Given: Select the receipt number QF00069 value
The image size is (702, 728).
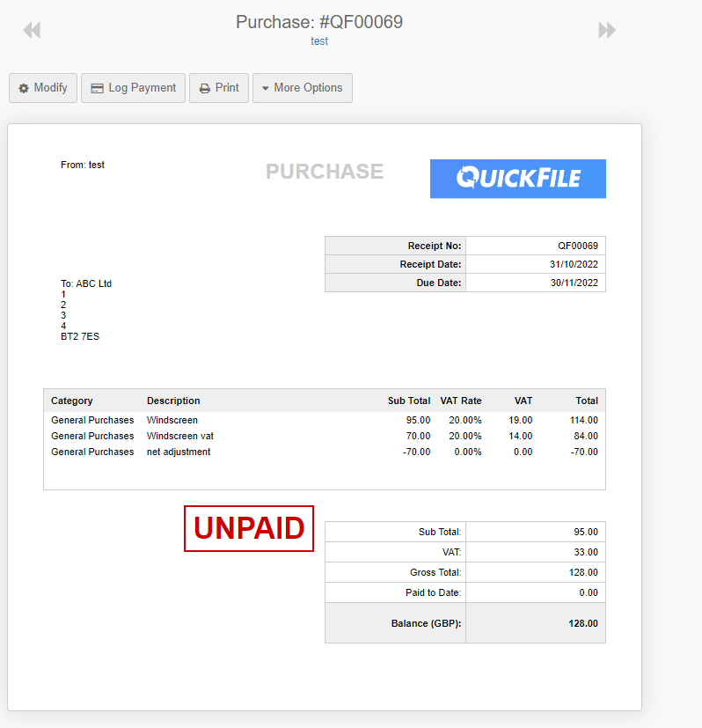Looking at the screenshot, I should point(578,246).
